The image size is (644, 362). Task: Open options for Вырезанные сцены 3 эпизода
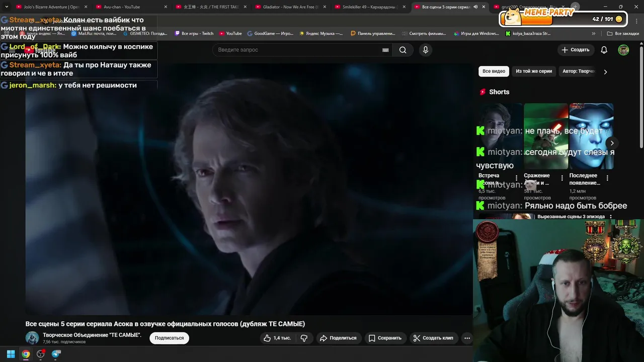tap(611, 217)
